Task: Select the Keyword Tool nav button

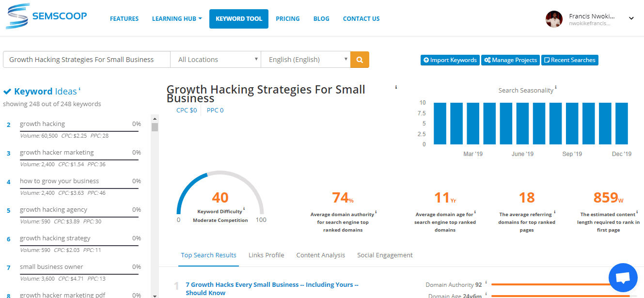Action: (x=239, y=19)
